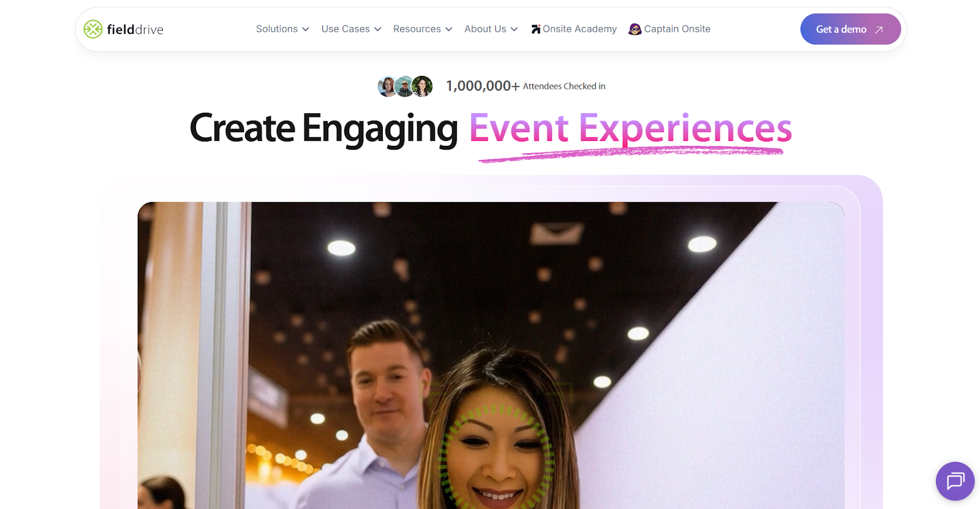The image size is (980, 509).
Task: Click the Get a demo button
Action: [x=850, y=29]
